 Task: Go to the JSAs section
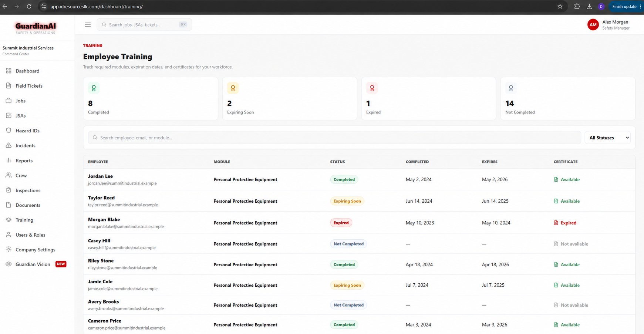pos(20,116)
